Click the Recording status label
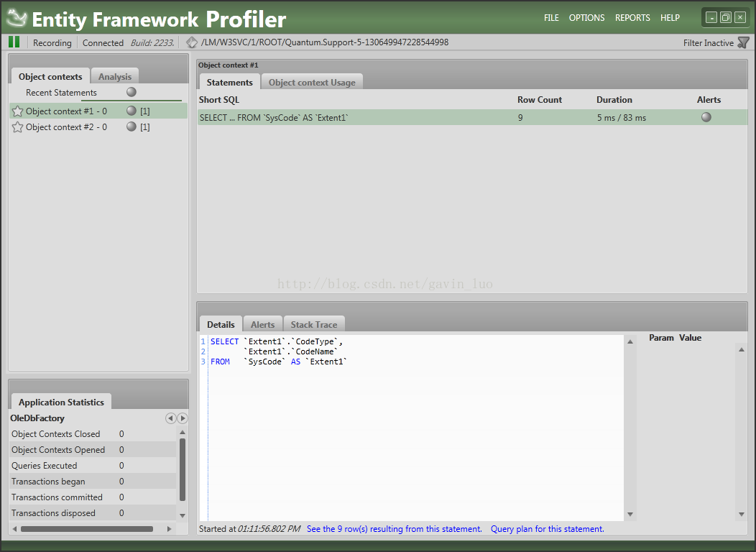756x552 pixels. click(52, 43)
